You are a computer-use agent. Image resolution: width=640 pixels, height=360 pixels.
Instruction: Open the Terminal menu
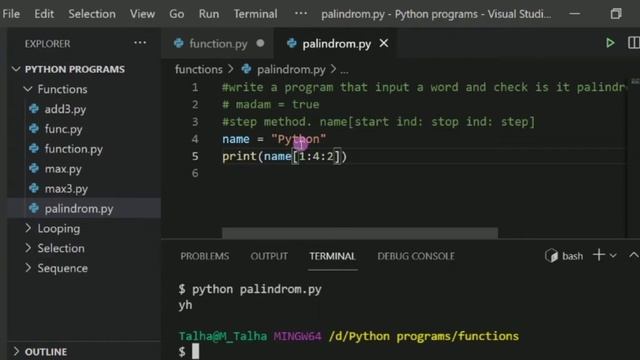tap(255, 14)
